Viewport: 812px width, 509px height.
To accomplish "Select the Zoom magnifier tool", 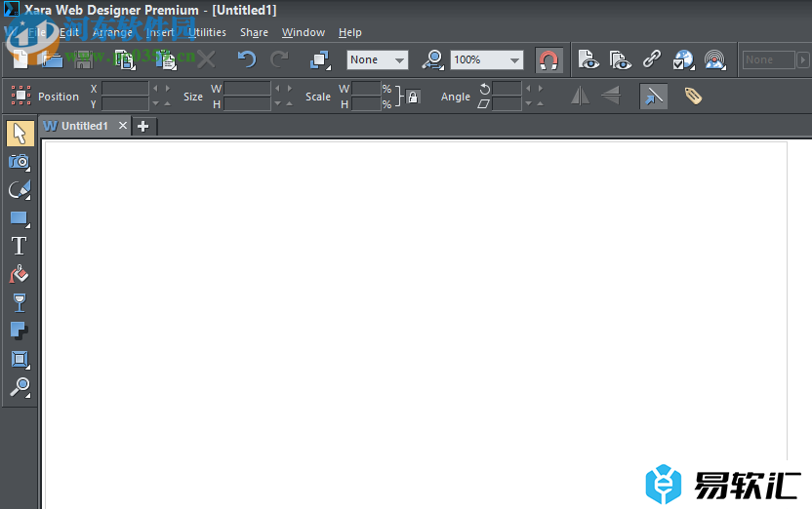I will (x=20, y=387).
